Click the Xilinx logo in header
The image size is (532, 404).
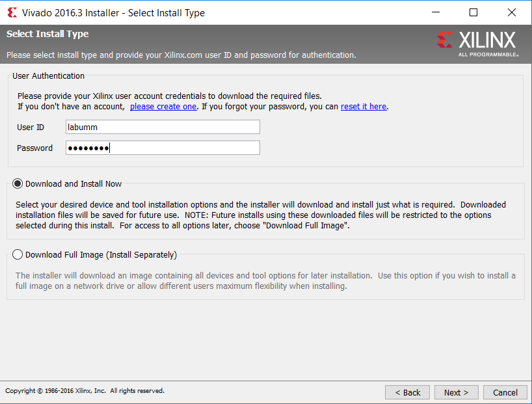[x=477, y=44]
